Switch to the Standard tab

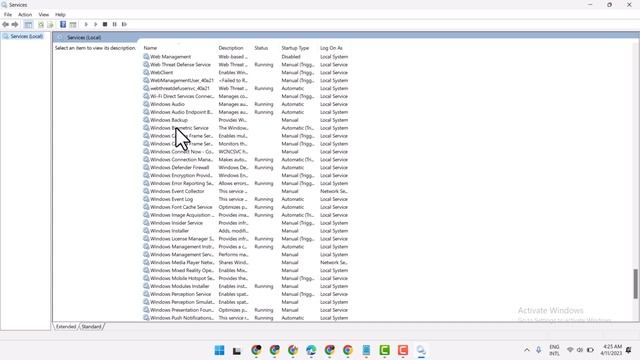(91, 327)
